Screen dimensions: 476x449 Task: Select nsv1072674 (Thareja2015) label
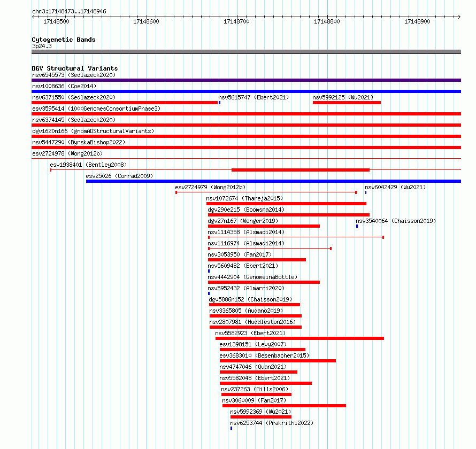244,198
